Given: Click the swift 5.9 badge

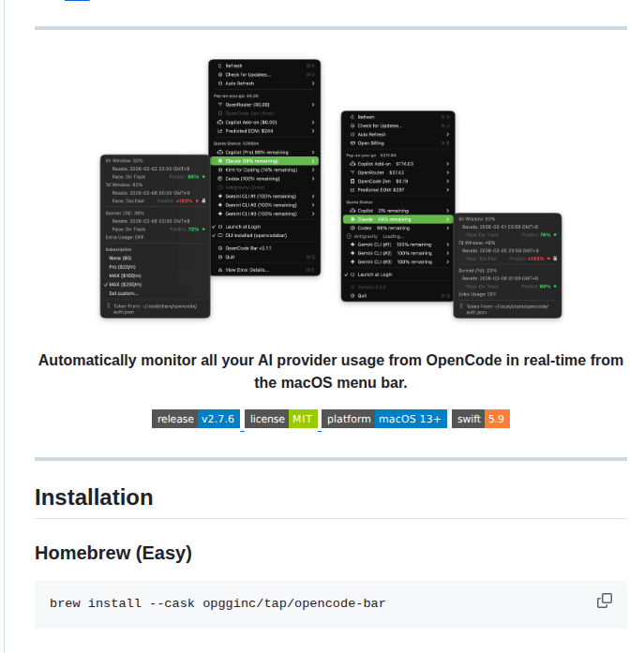Looking at the screenshot, I should click(x=481, y=419).
